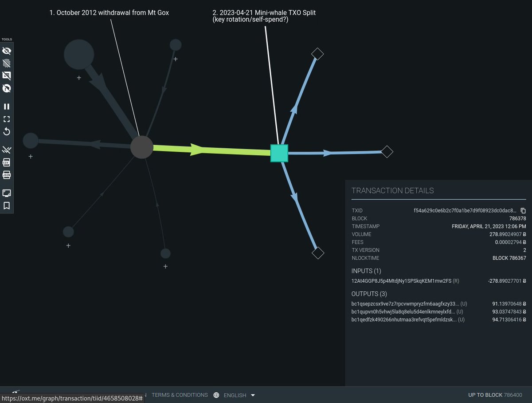Toggle the crossed-out eye visibility tool
532x403 pixels.
7,51
